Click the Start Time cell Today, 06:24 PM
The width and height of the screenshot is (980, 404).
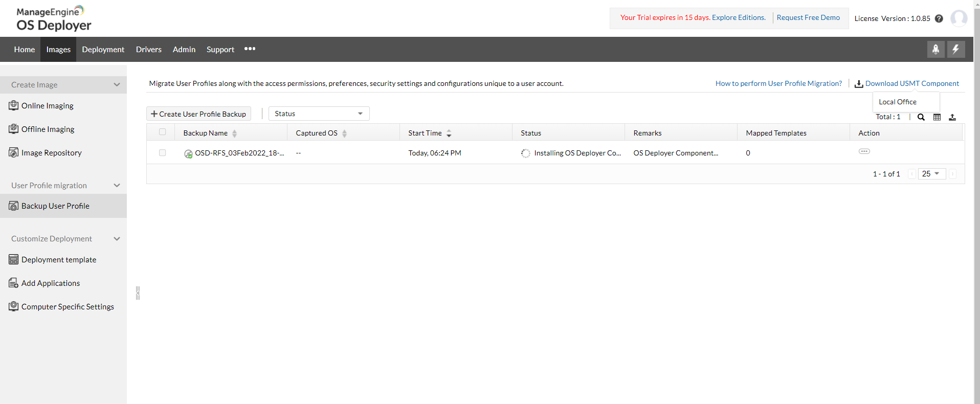[x=435, y=153]
